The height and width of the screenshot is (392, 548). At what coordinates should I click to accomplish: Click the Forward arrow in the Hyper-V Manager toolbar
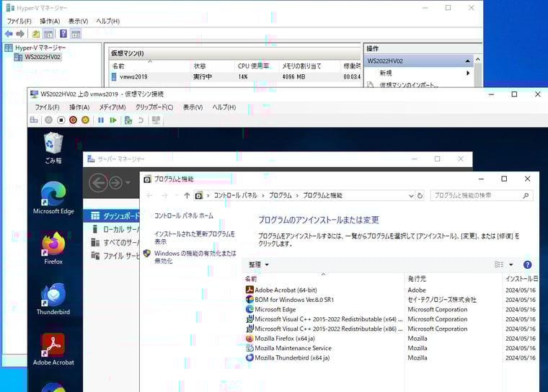click(x=20, y=34)
